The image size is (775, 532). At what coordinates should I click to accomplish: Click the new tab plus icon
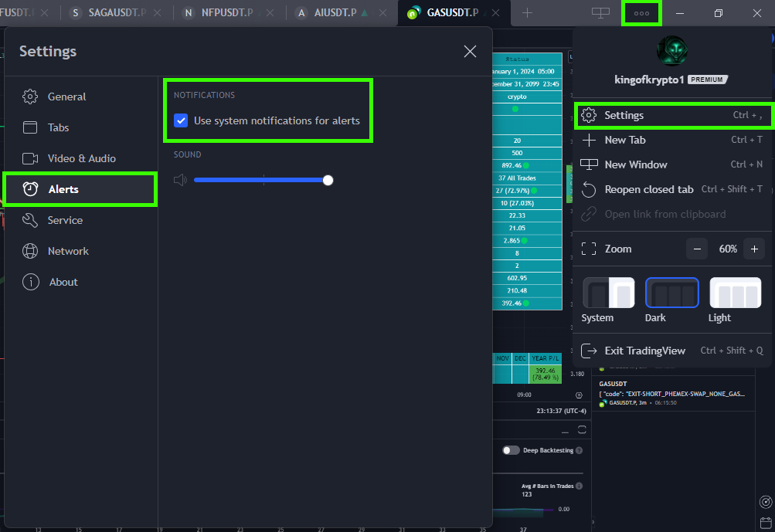(527, 13)
